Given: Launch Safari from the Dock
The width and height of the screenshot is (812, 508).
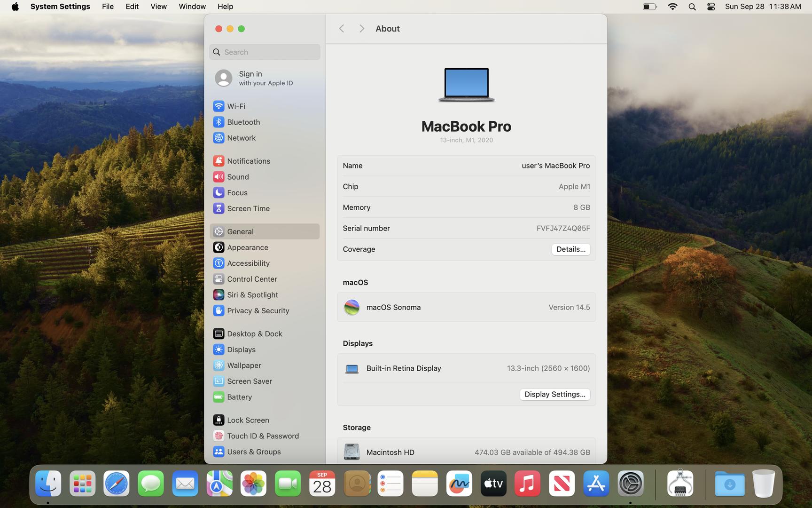Looking at the screenshot, I should (117, 484).
